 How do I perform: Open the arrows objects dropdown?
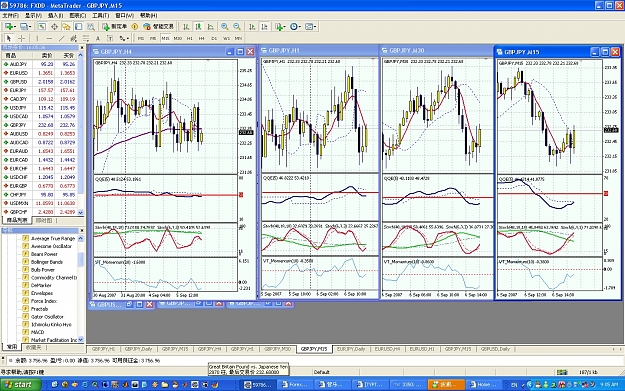[x=124, y=38]
